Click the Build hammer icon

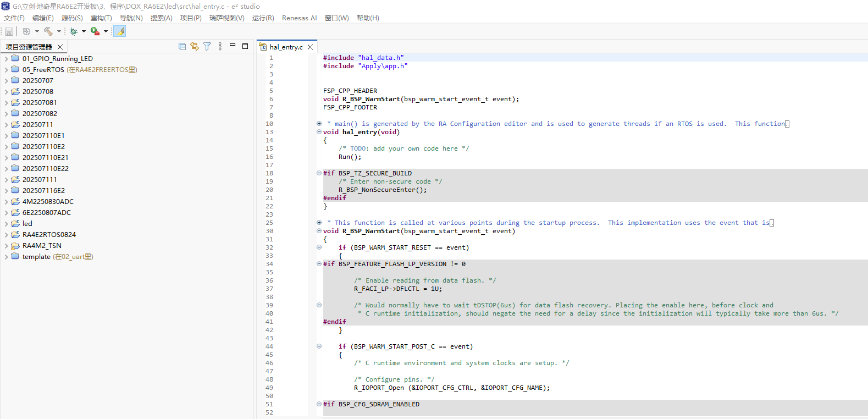click(x=48, y=31)
